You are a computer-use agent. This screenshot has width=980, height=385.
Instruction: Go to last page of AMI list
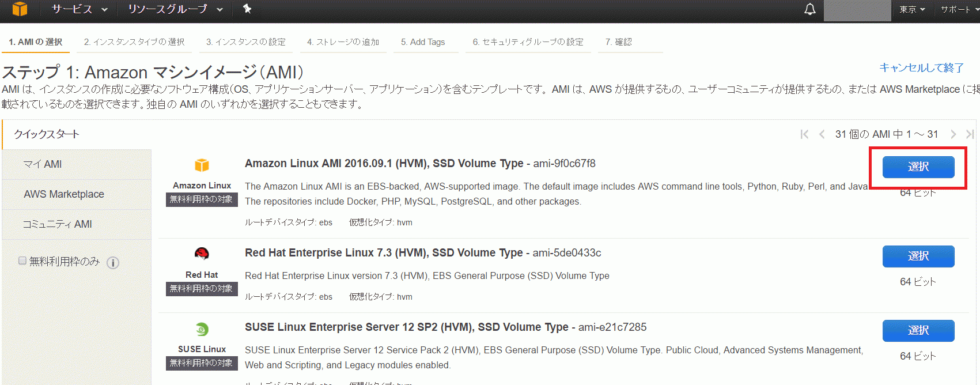pyautogui.click(x=970, y=134)
